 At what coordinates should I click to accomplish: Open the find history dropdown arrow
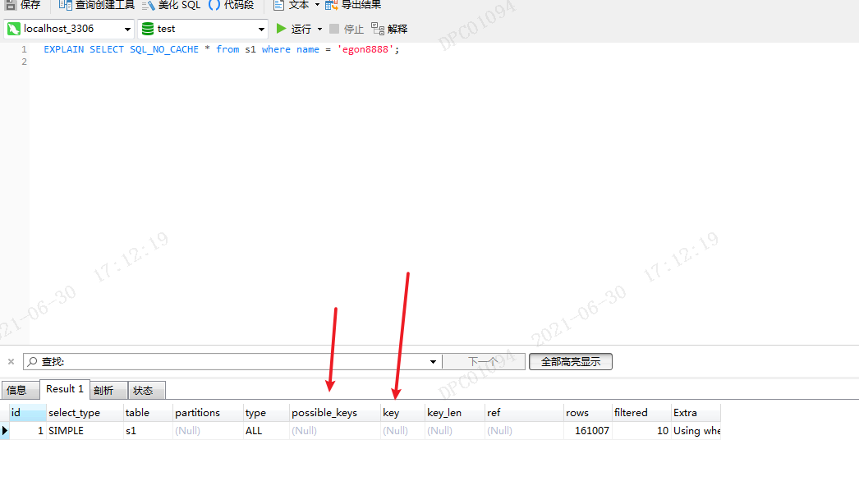433,361
